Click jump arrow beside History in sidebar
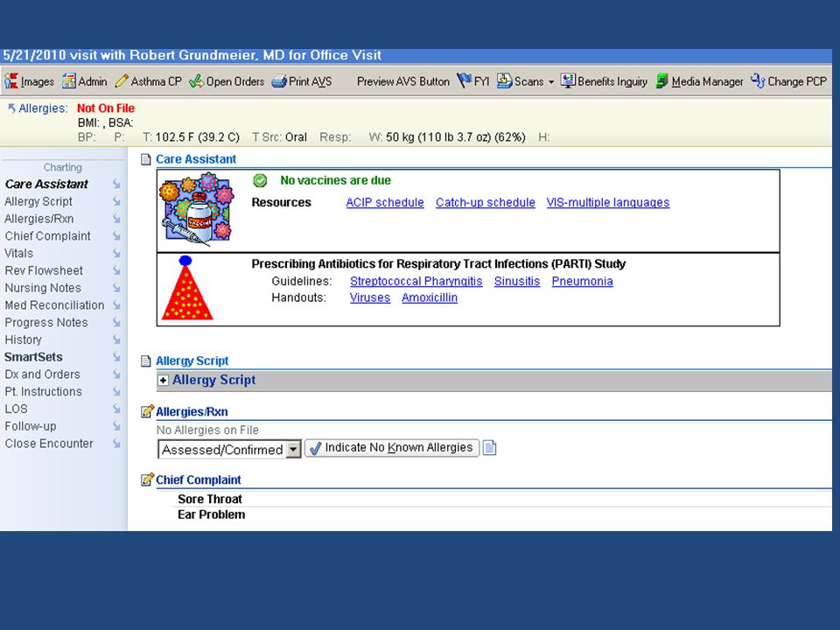The image size is (840, 630). [116, 339]
